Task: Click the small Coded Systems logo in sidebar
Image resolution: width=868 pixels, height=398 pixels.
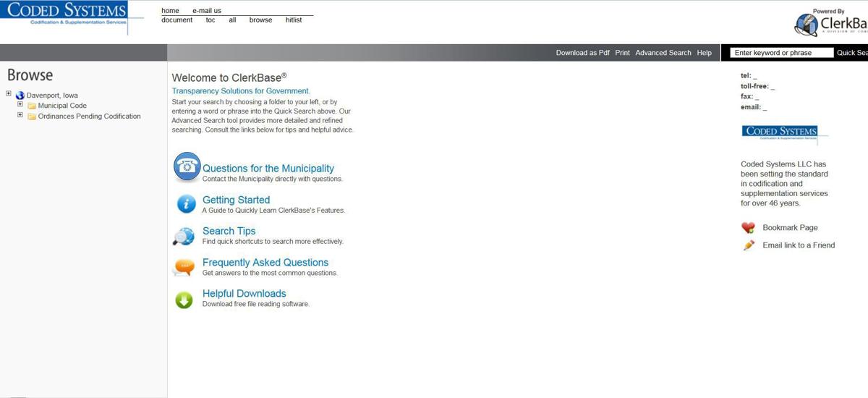Action: pos(785,134)
